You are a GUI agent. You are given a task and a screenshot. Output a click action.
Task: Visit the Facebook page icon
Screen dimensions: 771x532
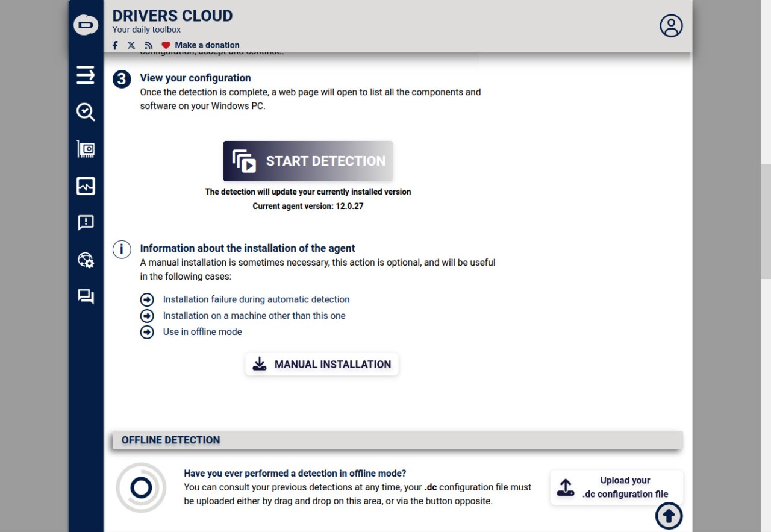pyautogui.click(x=115, y=45)
